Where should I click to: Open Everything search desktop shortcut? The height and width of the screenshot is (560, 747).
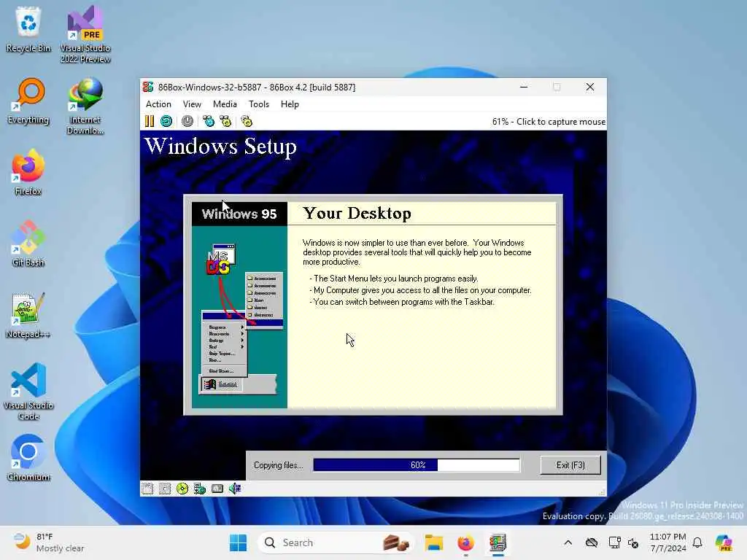point(28,101)
